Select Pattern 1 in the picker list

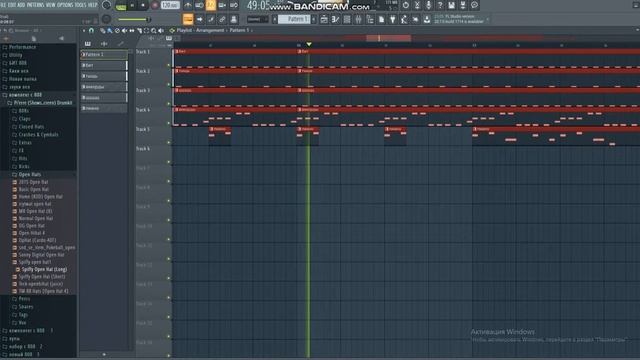point(104,54)
